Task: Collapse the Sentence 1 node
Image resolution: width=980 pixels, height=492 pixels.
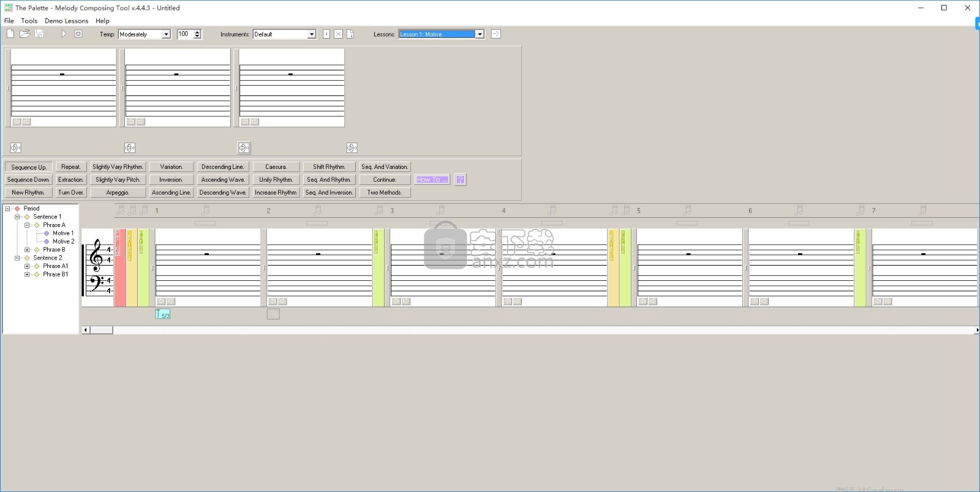Action: coord(17,217)
